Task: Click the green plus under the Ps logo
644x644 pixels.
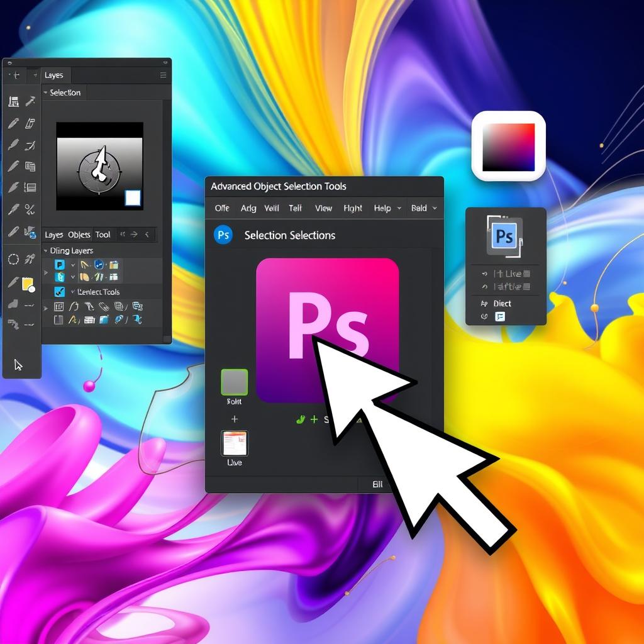Action: 314,419
